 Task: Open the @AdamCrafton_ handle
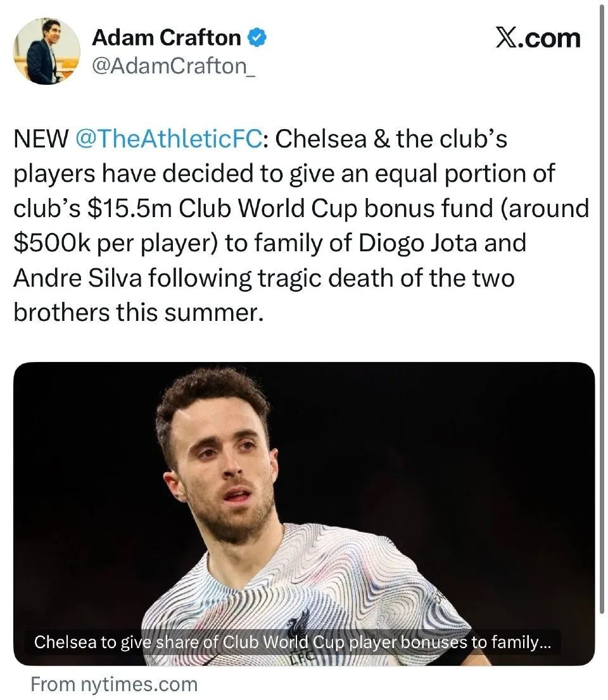[174, 66]
